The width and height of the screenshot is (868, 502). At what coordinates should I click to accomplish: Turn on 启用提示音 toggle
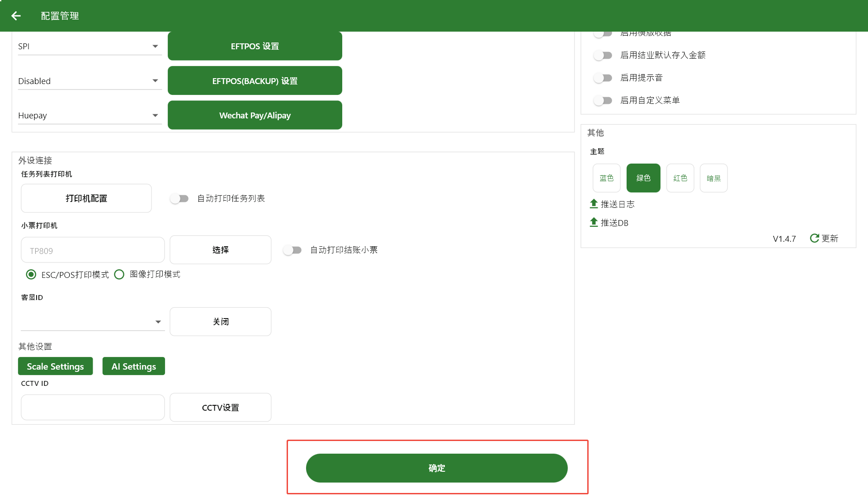click(x=603, y=78)
